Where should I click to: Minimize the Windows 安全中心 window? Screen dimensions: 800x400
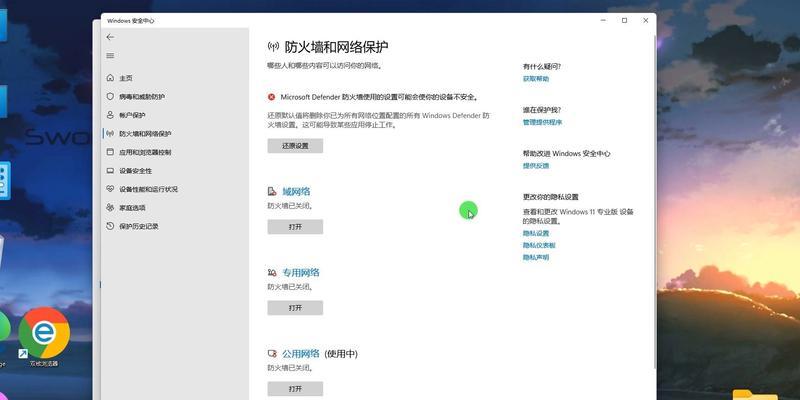pyautogui.click(x=603, y=20)
